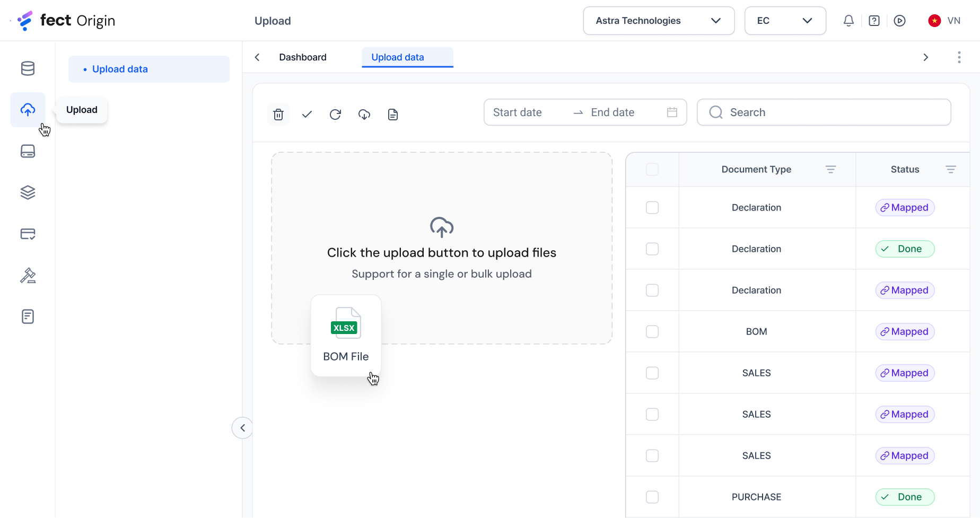This screenshot has height=518, width=980.
Task: Toggle the select-all checkbox in table header
Action: [x=652, y=170]
